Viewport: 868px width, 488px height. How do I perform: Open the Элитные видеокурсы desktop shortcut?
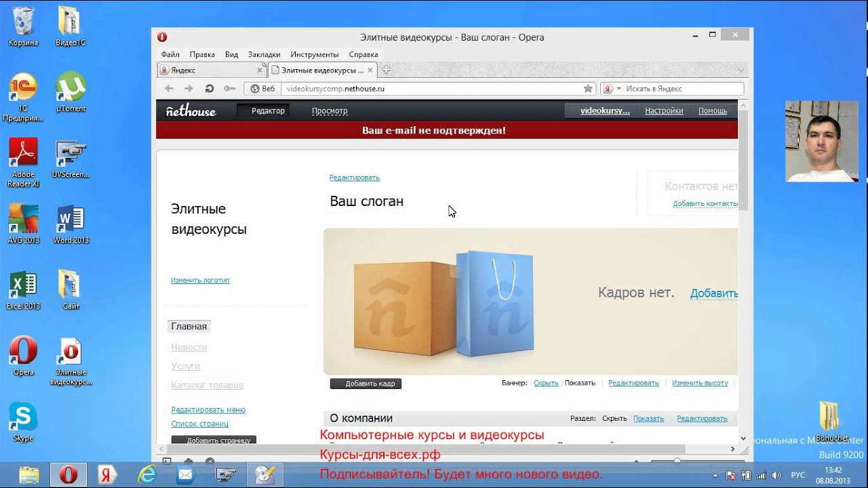pos(71,361)
